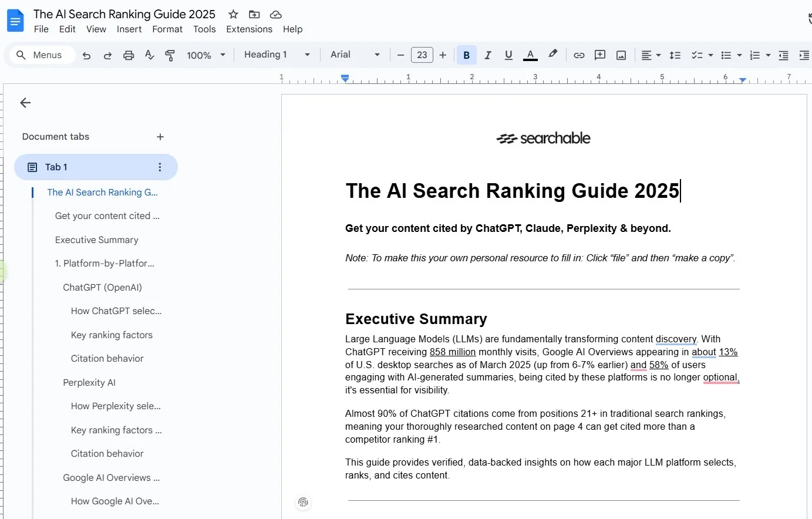The height and width of the screenshot is (519, 812).
Task: Insert an image via the image icon
Action: point(621,55)
